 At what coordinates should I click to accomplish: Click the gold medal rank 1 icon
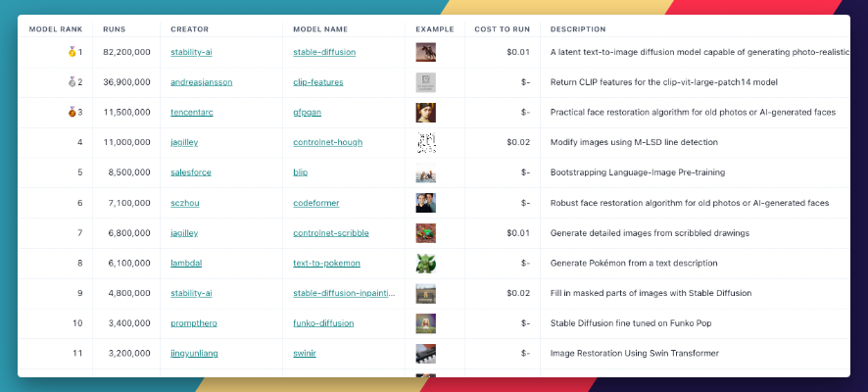[x=72, y=52]
